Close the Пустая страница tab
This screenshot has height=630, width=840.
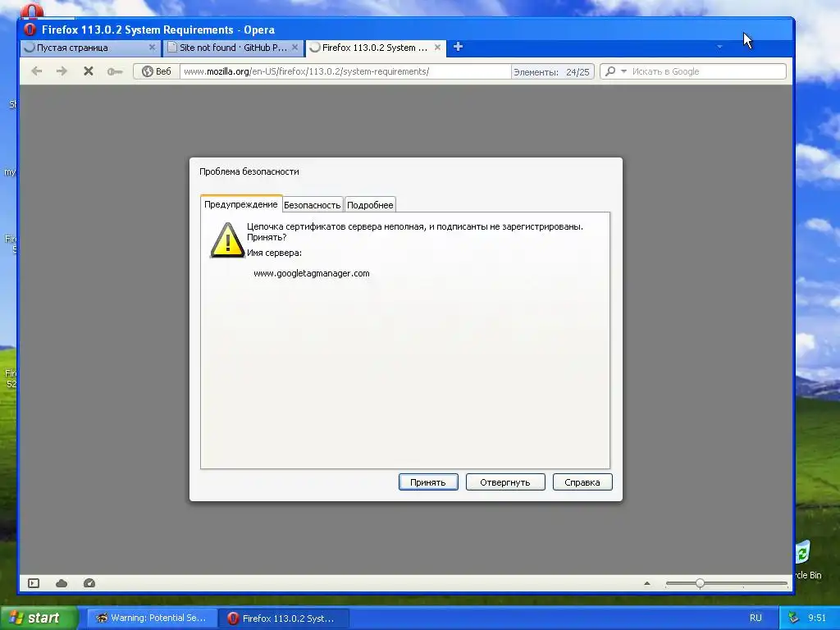[152, 48]
